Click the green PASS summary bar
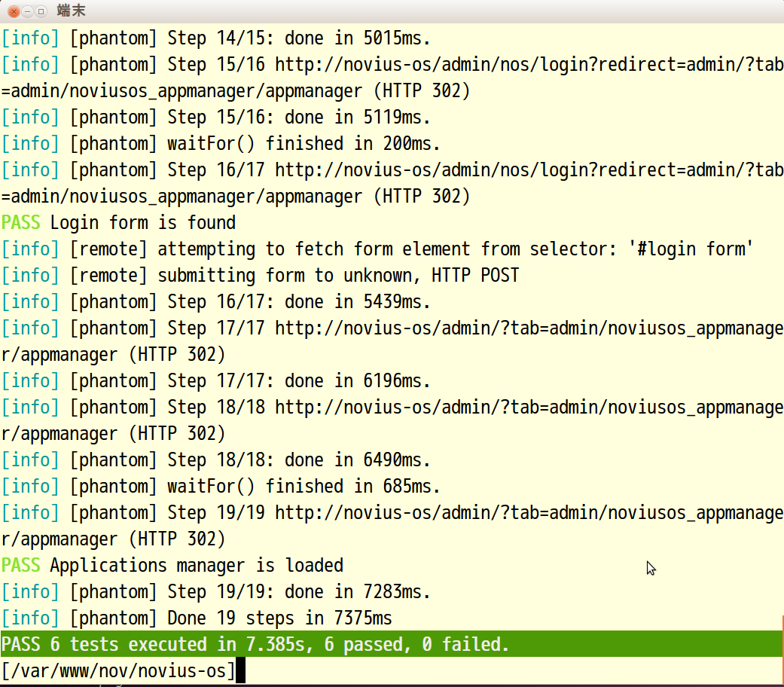This screenshot has height=687, width=784. coord(391,644)
